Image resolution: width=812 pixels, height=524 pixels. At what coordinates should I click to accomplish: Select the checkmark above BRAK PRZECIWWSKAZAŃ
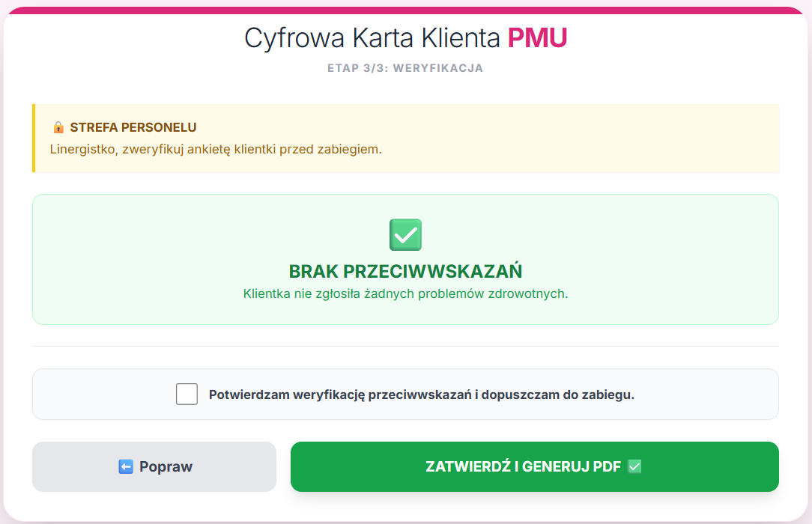click(405, 234)
